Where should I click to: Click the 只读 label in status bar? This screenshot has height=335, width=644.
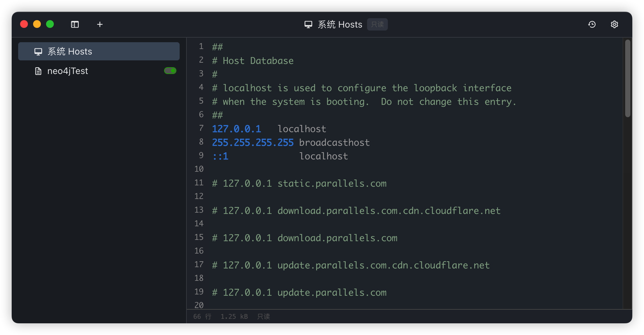[x=263, y=316]
